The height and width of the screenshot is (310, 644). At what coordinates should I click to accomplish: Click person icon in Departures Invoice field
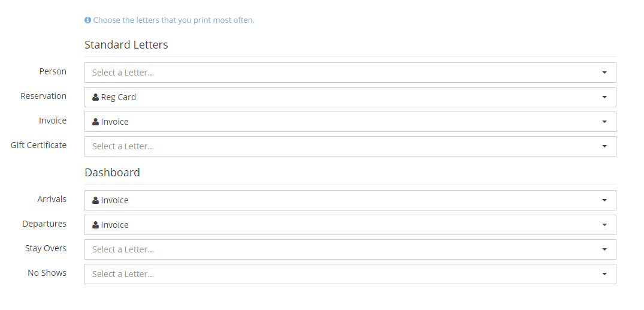click(x=95, y=225)
